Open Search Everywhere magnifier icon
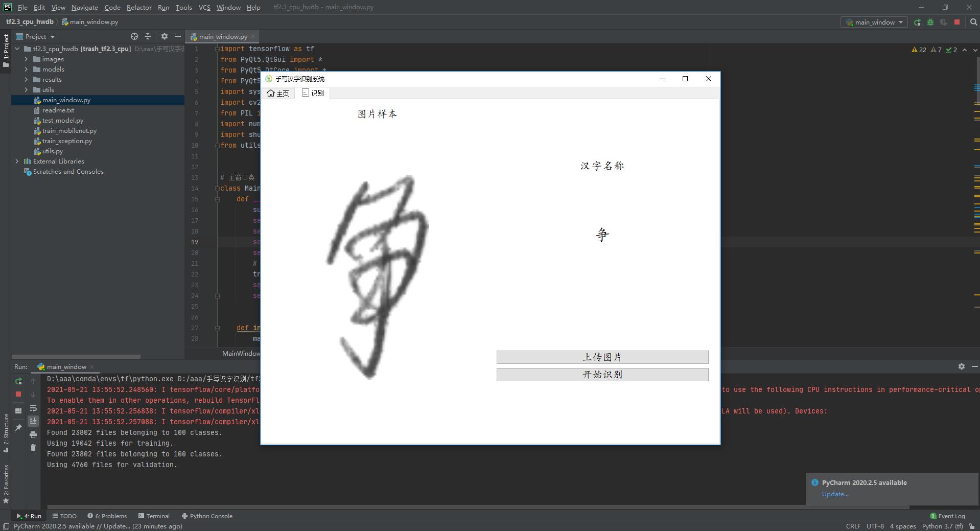980x531 pixels. 973,22
